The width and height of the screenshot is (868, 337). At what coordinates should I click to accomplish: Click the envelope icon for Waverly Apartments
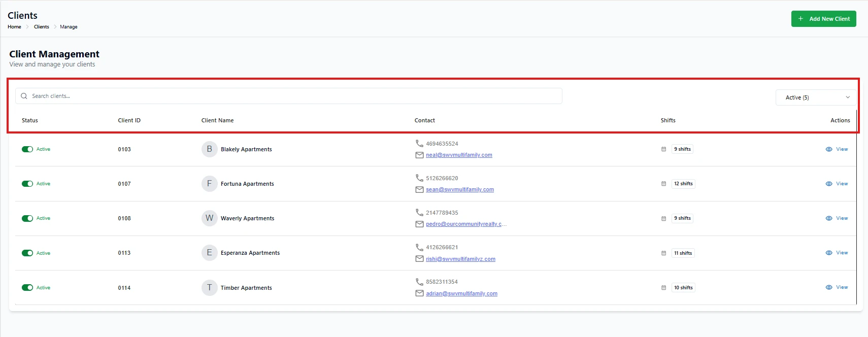click(419, 224)
